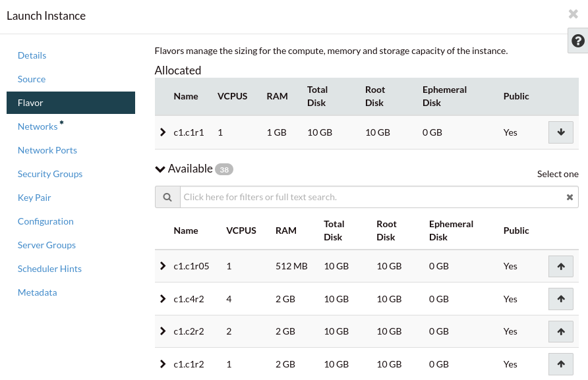The height and width of the screenshot is (380, 588).
Task: Allocate c1.c1r05 flavor using up arrow
Action: point(560,267)
